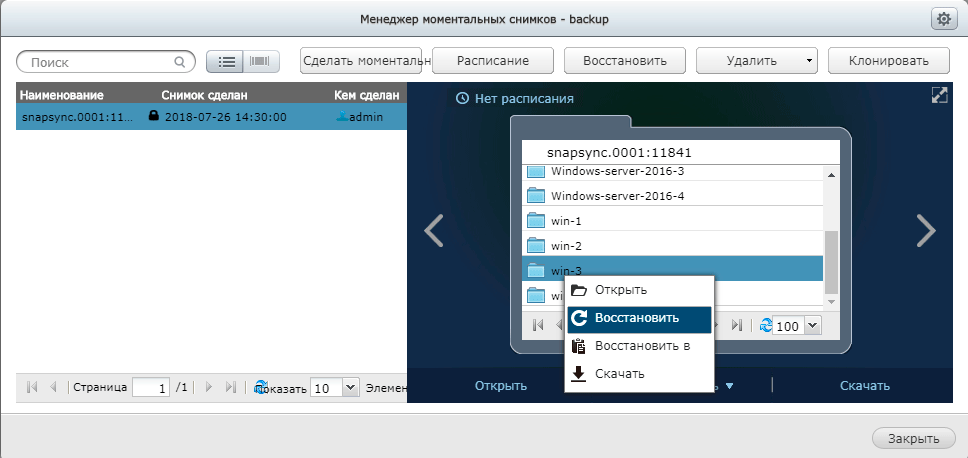This screenshot has height=458, width=968.
Task: Click Открыть link in bottom bar
Action: click(501, 386)
